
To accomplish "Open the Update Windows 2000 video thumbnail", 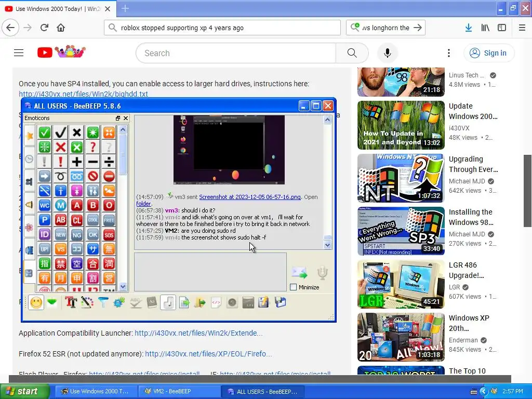I will [x=401, y=125].
